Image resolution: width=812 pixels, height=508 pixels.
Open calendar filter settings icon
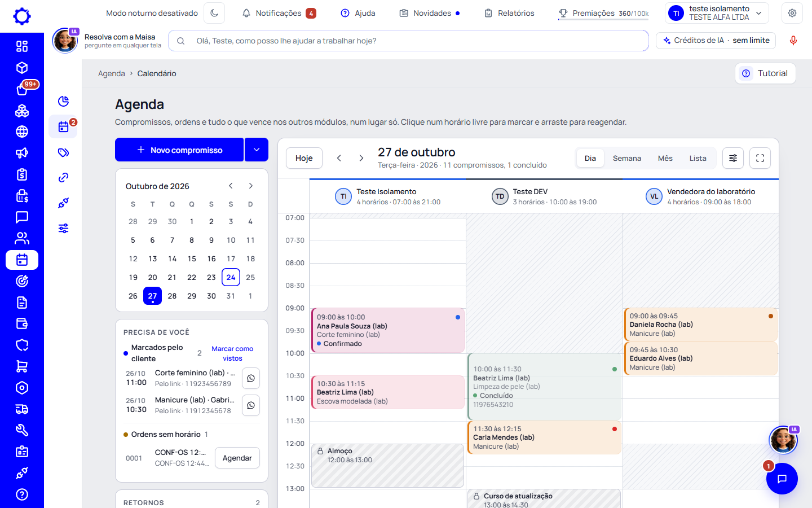pos(733,158)
